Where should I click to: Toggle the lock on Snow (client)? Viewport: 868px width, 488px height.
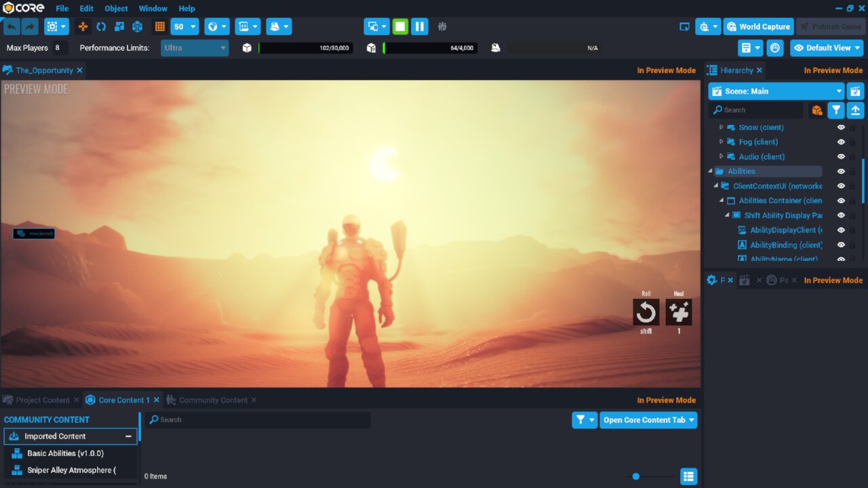(852, 127)
